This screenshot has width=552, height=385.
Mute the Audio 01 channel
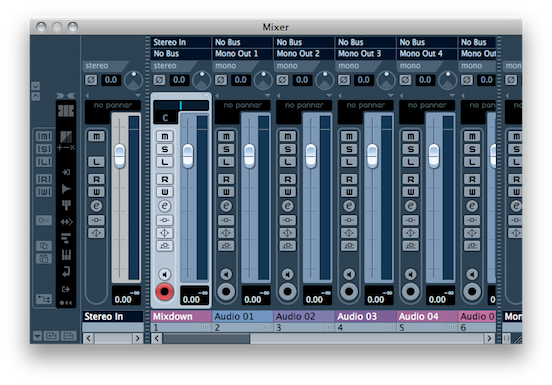[226, 136]
